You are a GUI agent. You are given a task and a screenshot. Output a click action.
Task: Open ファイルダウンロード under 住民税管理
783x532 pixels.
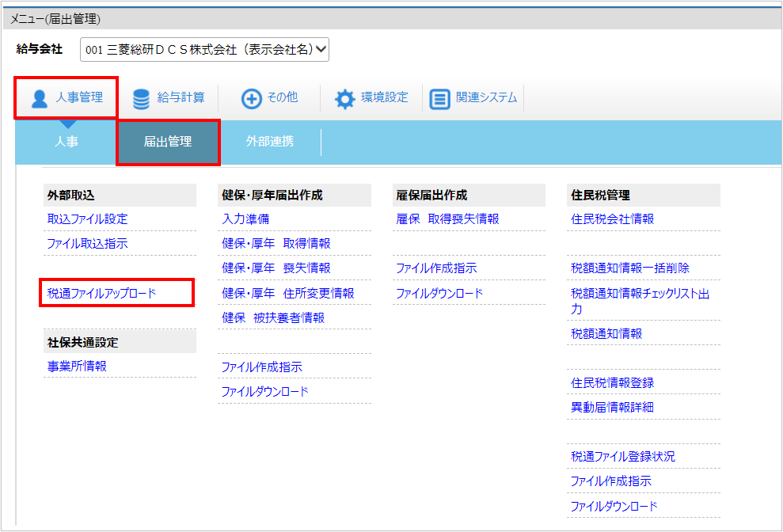614,506
